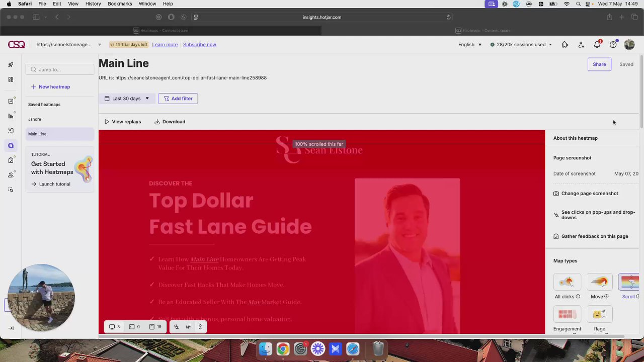Open the Safari History menu
Image resolution: width=644 pixels, height=362 pixels.
pyautogui.click(x=93, y=4)
